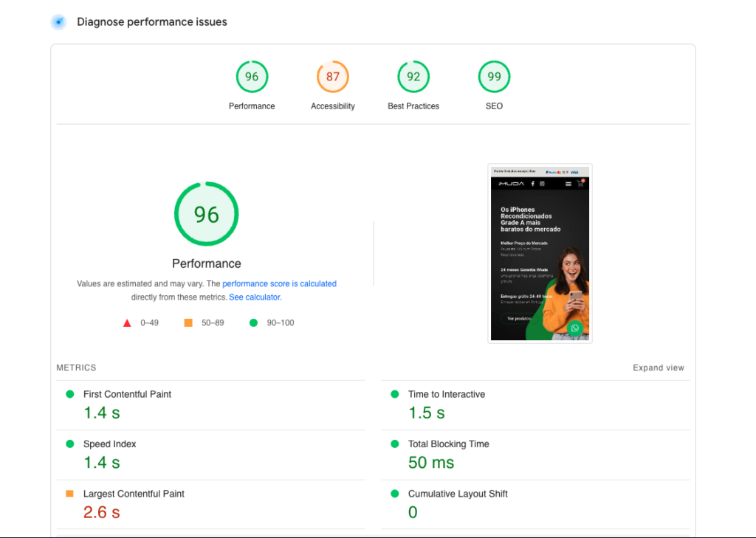Click the WhatsApp icon in the page preview
This screenshot has height=538, width=756.
(575, 328)
